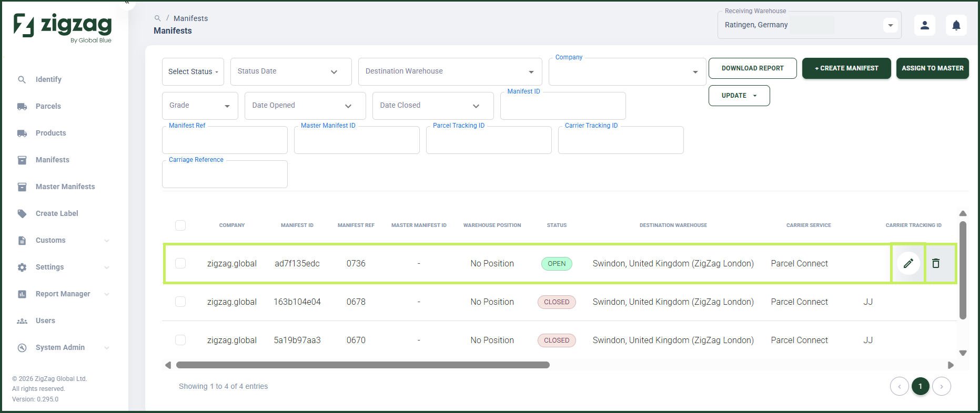The image size is (980, 413).
Task: Click the Settings gear icon
Action: (22, 267)
